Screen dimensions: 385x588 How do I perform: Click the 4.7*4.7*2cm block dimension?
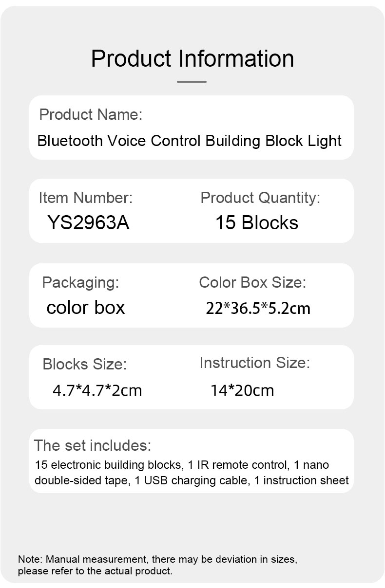[x=97, y=390]
